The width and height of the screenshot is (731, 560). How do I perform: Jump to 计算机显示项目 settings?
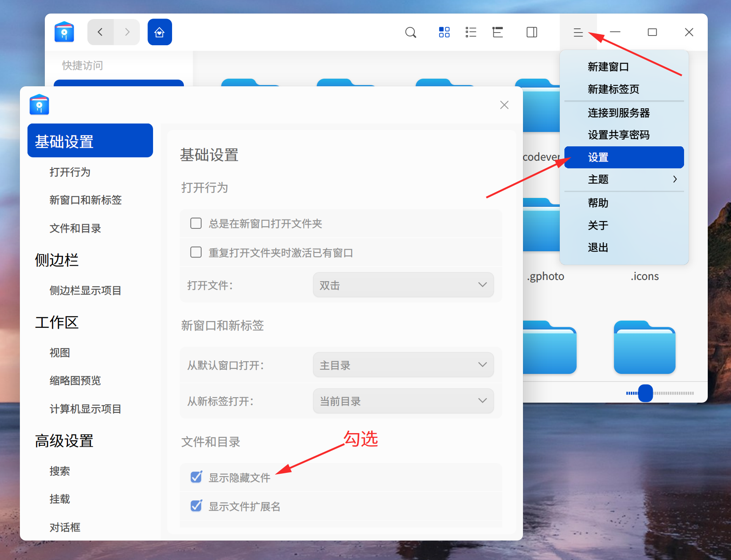pos(86,409)
